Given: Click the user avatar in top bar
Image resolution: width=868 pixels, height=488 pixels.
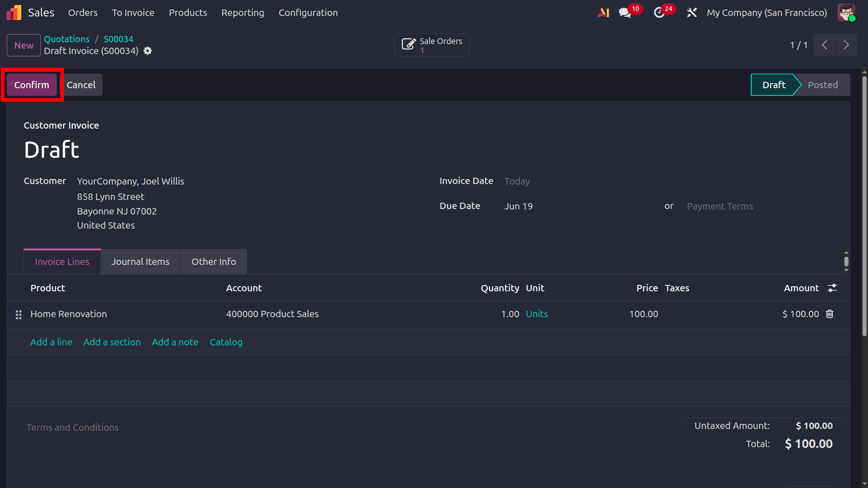Looking at the screenshot, I should pyautogui.click(x=847, y=13).
